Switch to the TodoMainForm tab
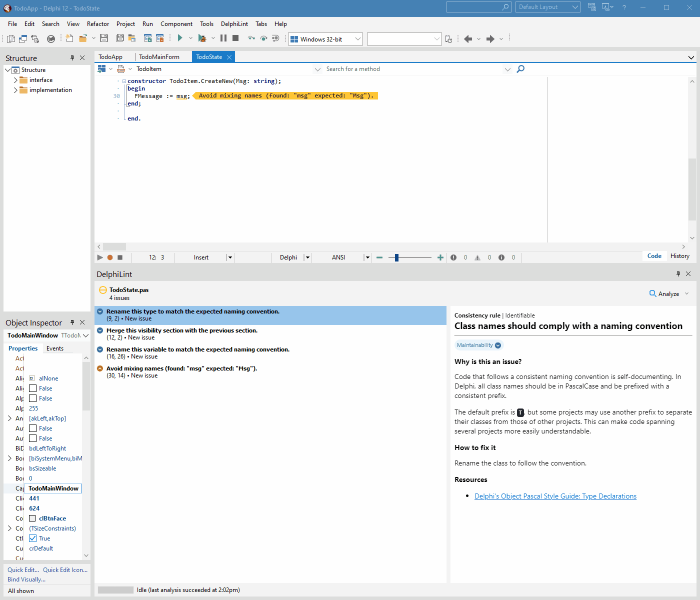Viewport: 700px width, 600px height. tap(159, 57)
